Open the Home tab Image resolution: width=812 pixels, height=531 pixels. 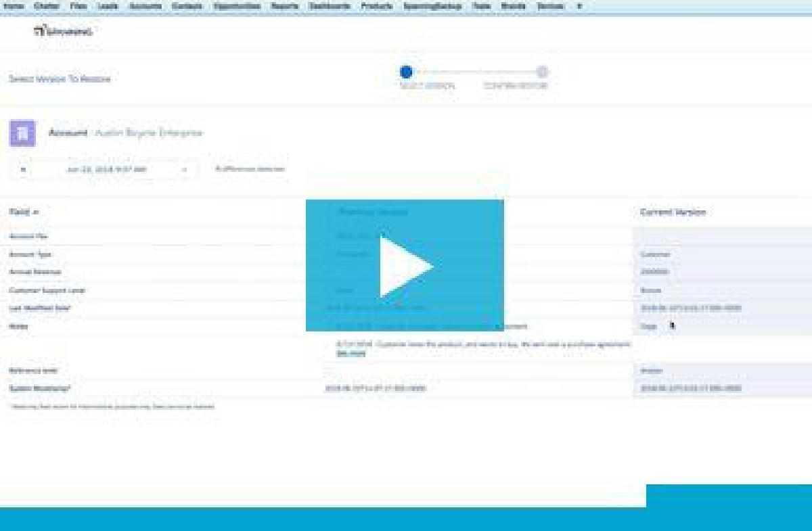point(14,6)
